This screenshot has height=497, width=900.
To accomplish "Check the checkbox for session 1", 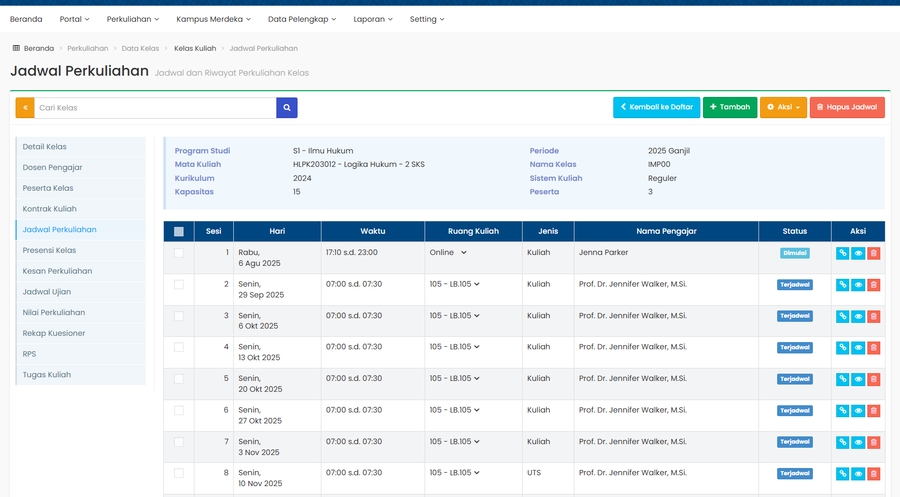I will coord(179,253).
